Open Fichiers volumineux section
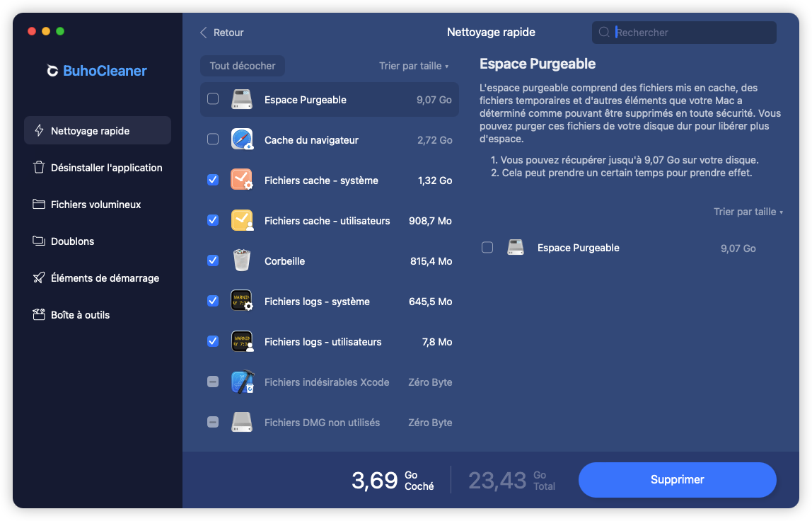This screenshot has height=521, width=812. [98, 205]
